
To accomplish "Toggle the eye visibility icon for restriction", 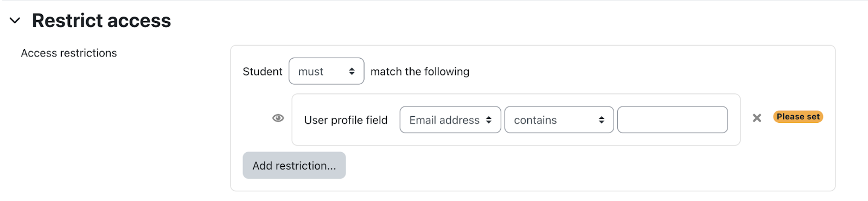I will click(x=278, y=118).
